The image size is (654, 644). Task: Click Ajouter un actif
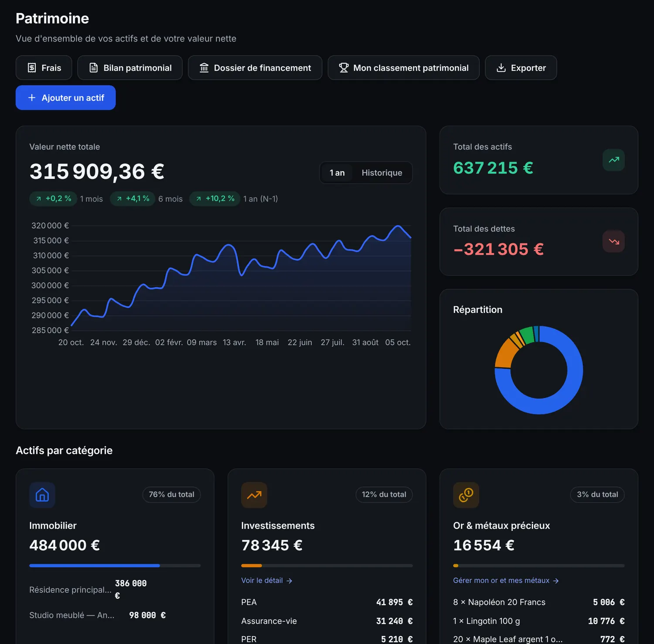click(66, 98)
